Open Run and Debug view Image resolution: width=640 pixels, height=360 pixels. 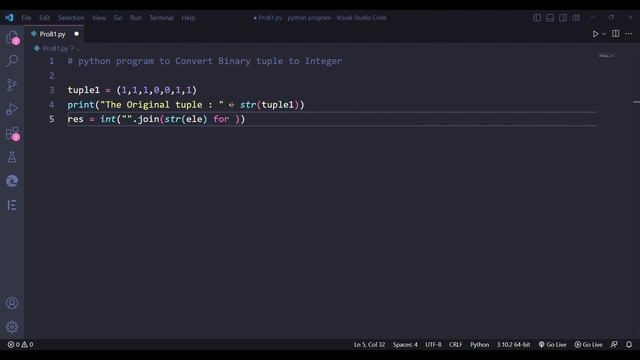12,109
